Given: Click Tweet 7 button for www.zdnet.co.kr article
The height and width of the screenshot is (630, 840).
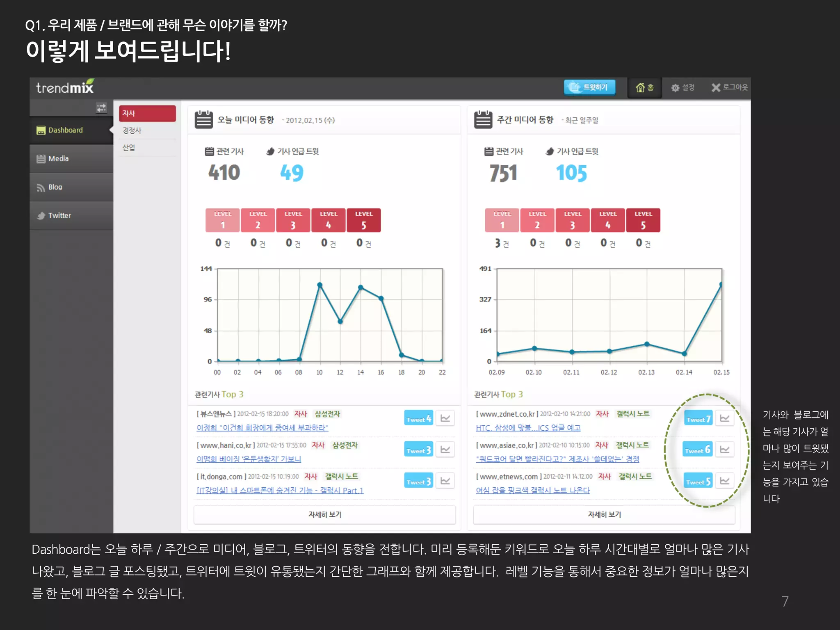Looking at the screenshot, I should pyautogui.click(x=698, y=418).
